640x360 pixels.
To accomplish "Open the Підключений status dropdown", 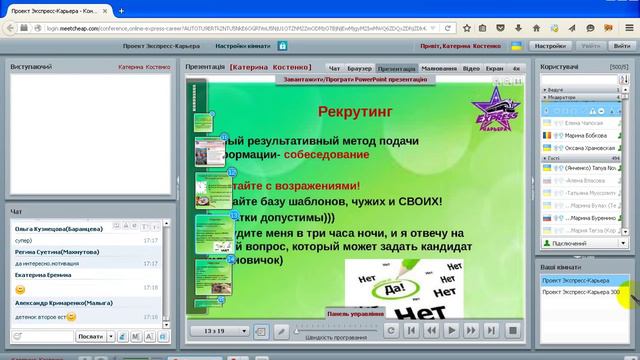I will pos(584,243).
